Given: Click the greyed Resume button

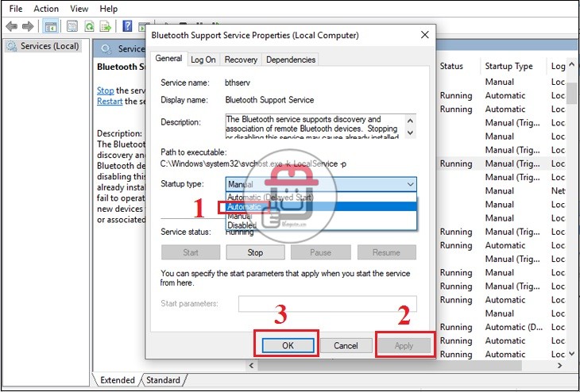Looking at the screenshot, I should point(387,252).
